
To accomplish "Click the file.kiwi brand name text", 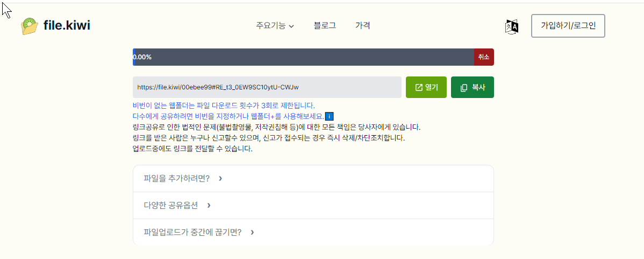I will tap(67, 25).
